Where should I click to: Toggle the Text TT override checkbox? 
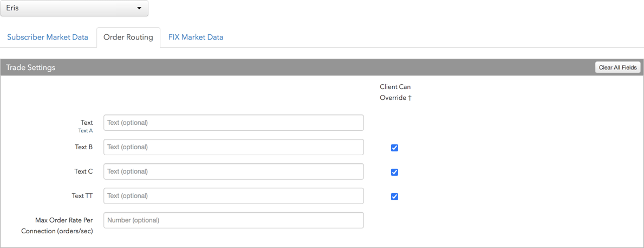tap(394, 196)
